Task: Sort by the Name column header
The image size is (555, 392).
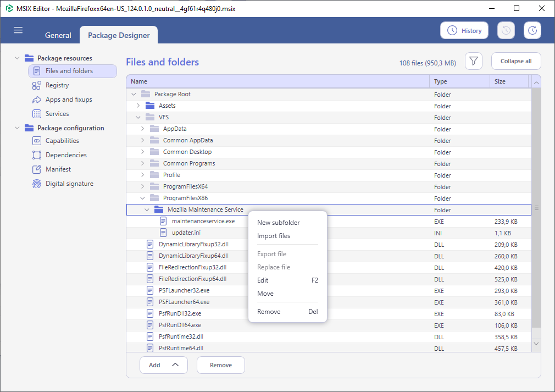Action: 278,81
